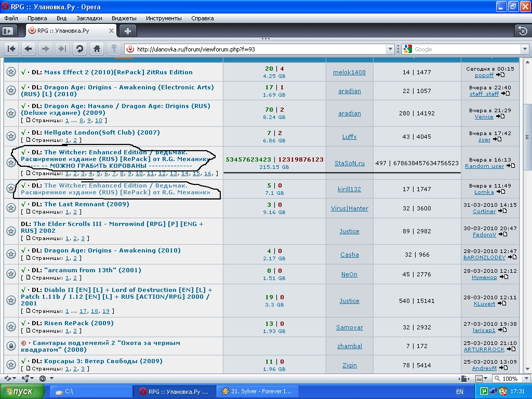Click the Google search input field
This screenshot has width=532, height=399.
465,49
